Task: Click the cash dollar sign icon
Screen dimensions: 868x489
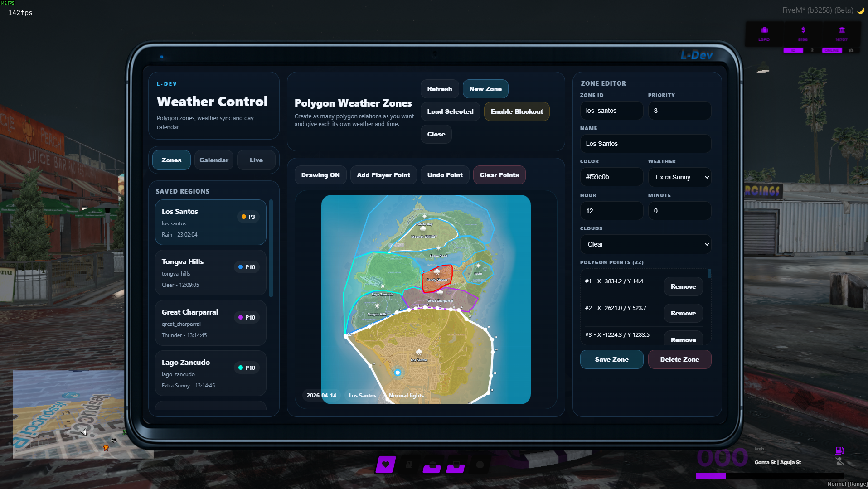Action: 803,30
